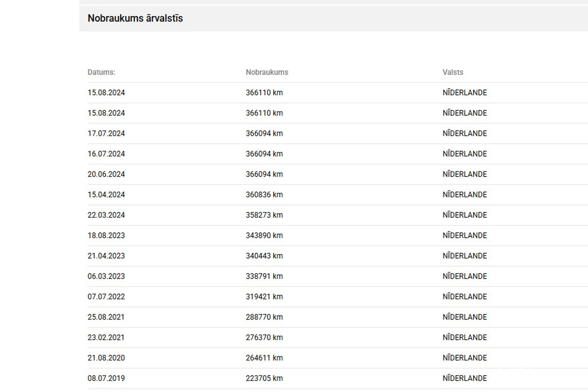Click the 223705 km mileage value
The height and width of the screenshot is (392, 588).
264,379
